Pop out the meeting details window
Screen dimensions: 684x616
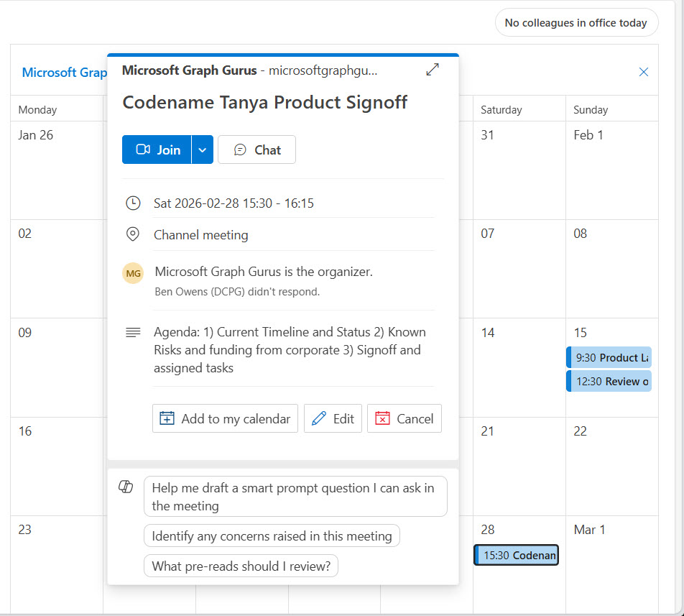tap(433, 69)
